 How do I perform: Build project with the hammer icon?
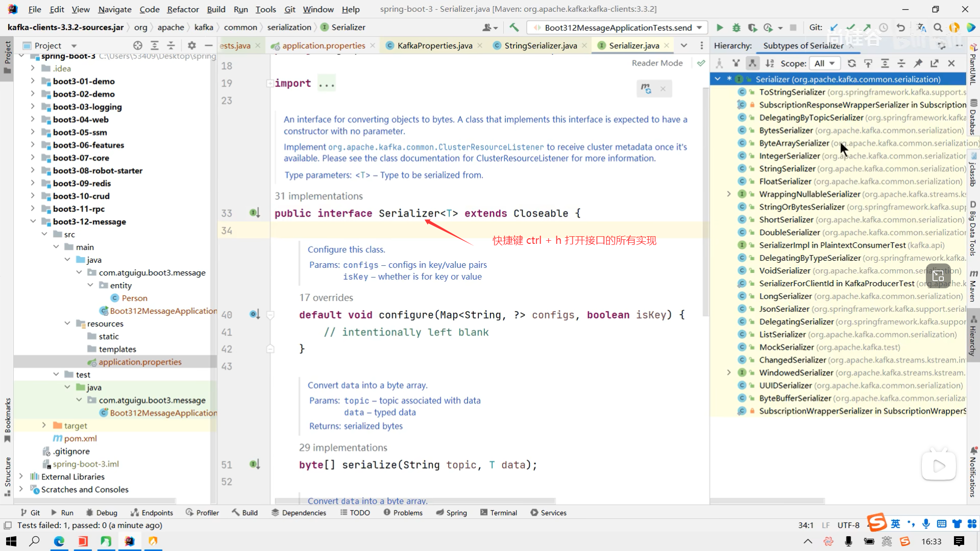(514, 28)
